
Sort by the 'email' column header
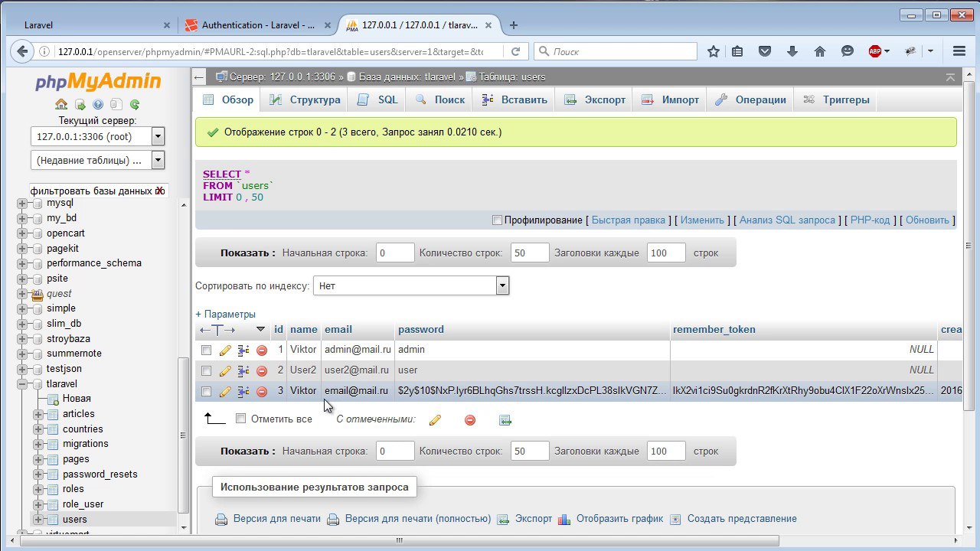pyautogui.click(x=338, y=329)
